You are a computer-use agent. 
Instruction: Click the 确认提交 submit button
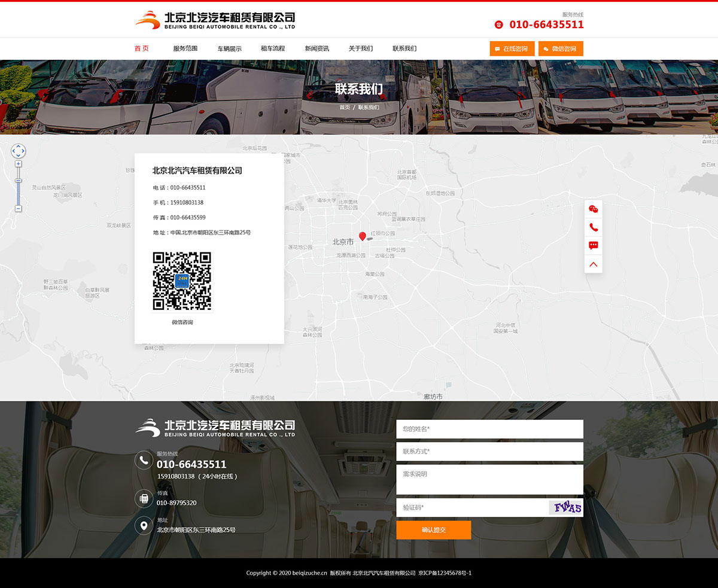tap(433, 530)
